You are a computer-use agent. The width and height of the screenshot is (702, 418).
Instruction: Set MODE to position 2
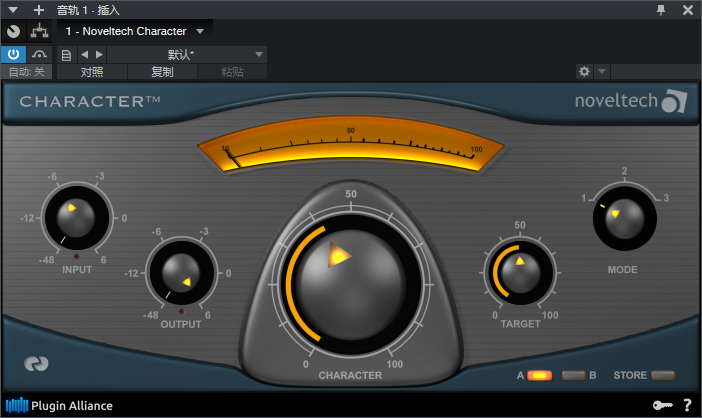625,171
